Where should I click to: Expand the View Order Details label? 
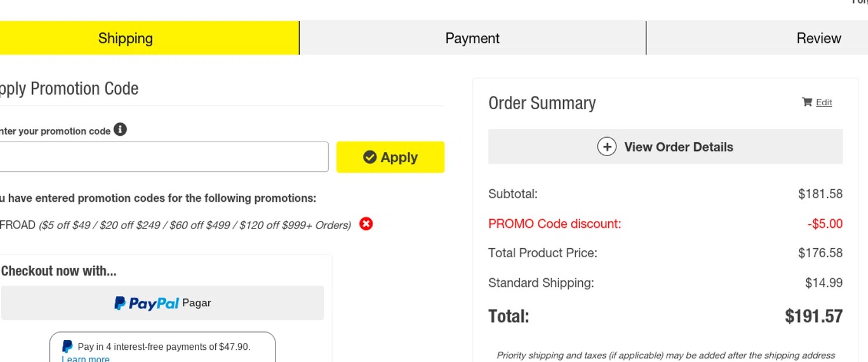(x=678, y=147)
